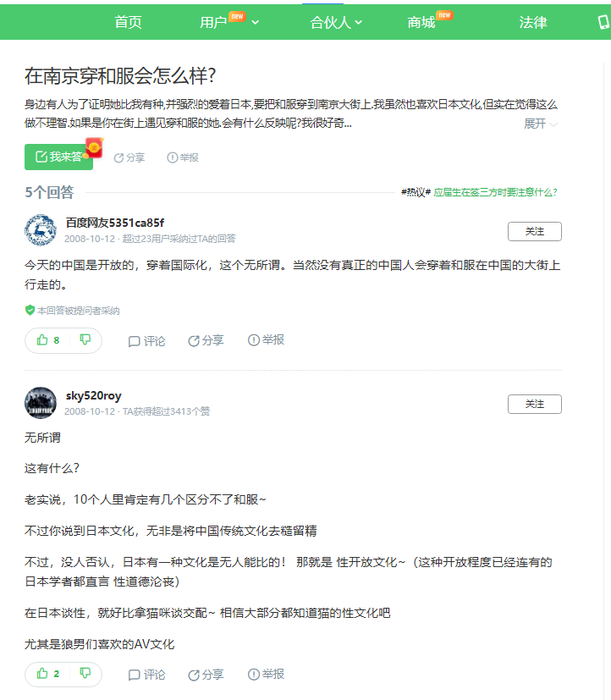This screenshot has height=700, width=611.
Task: Open the 法律 navigation item
Action: pos(533,22)
